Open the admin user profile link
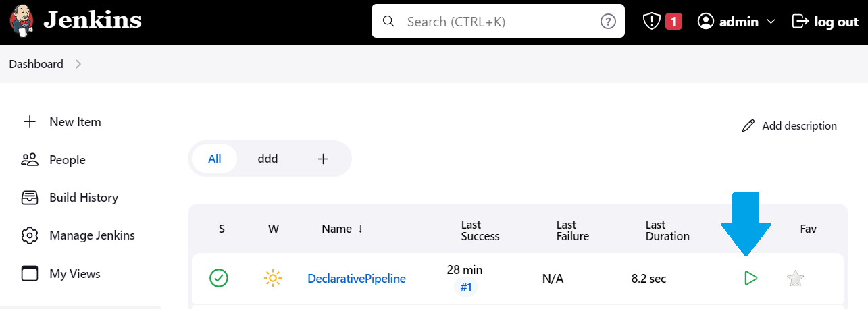 point(738,22)
